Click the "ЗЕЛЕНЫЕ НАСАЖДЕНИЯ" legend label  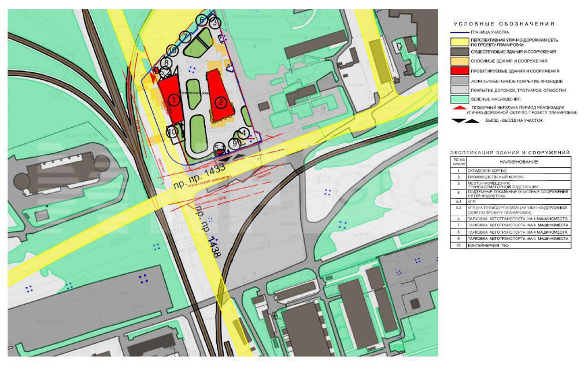(x=495, y=99)
